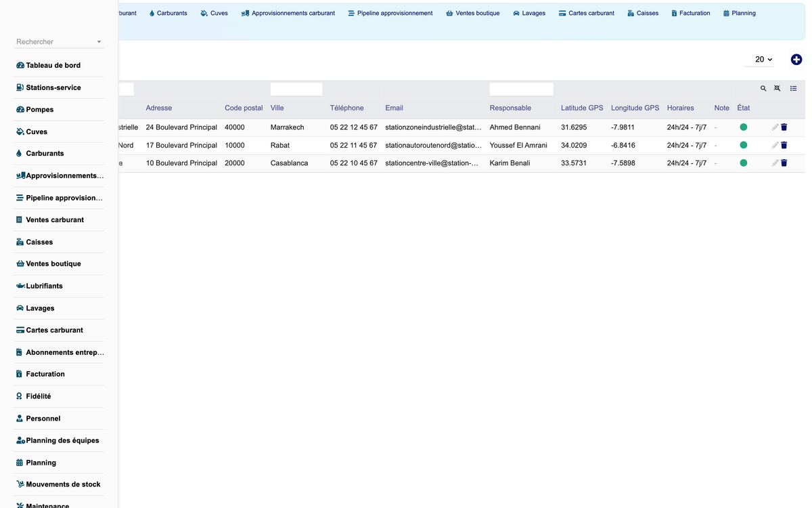Click green État status dot for Marrakech row
This screenshot has width=812, height=508.
744,127
